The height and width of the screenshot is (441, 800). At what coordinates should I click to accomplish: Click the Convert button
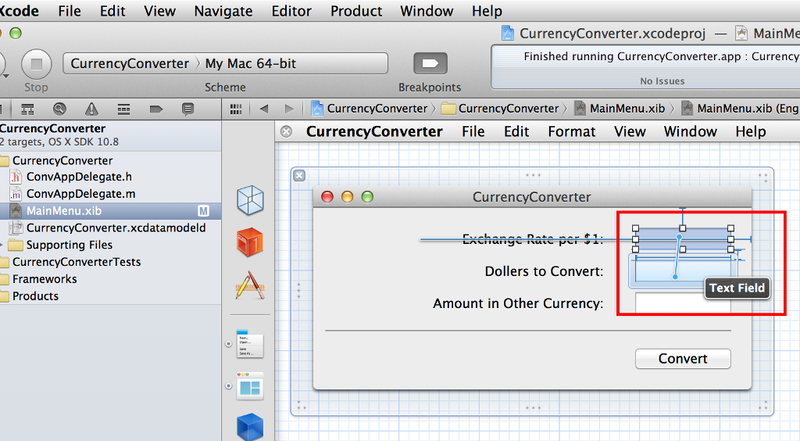coord(682,359)
